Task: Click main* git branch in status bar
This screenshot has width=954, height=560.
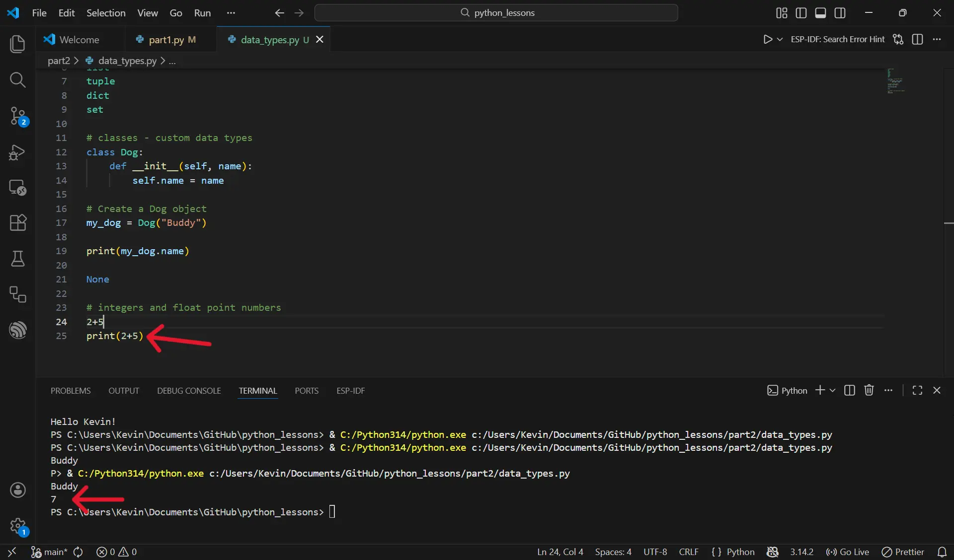Action: [49, 552]
